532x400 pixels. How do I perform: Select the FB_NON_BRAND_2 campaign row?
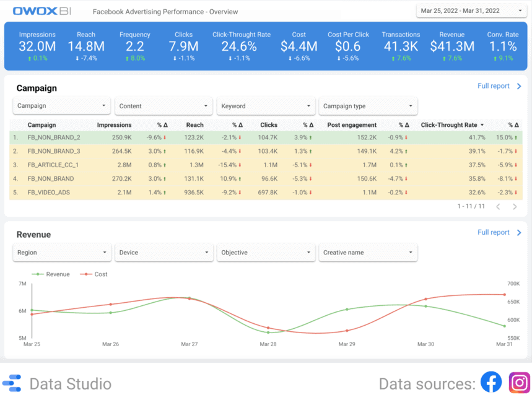click(55, 137)
